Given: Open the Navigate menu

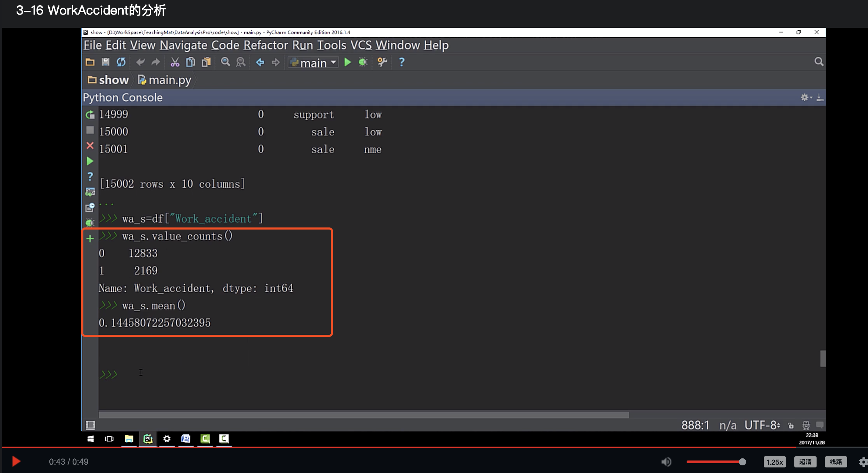Looking at the screenshot, I should tap(183, 45).
